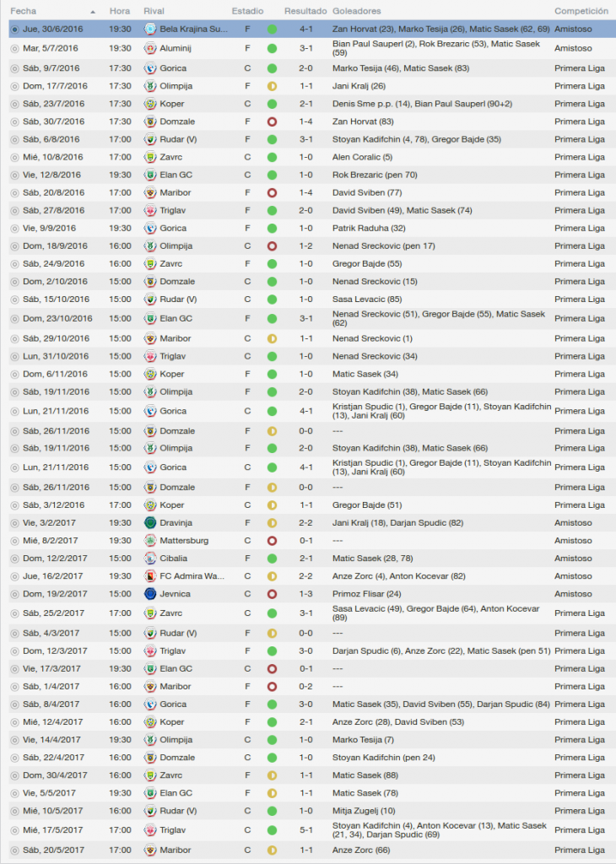Open the Dravinja rival link
The image size is (616, 864).
[176, 523]
